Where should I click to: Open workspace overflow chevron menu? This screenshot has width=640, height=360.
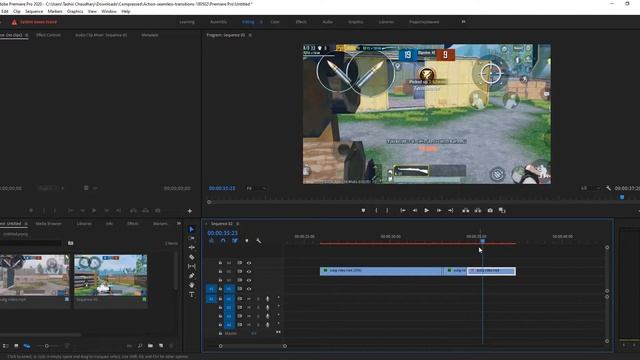coord(463,22)
